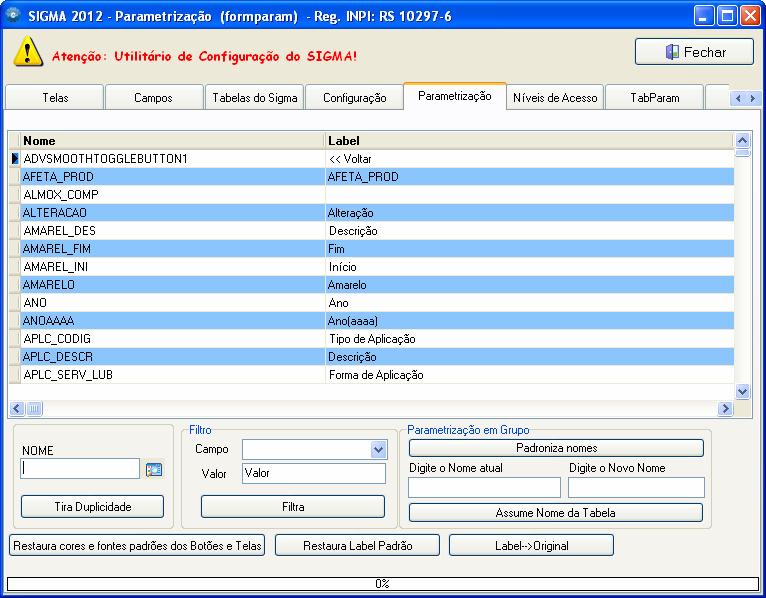Select the ADVSMOOTHTOGGLEBUTTON1 row

pos(371,159)
